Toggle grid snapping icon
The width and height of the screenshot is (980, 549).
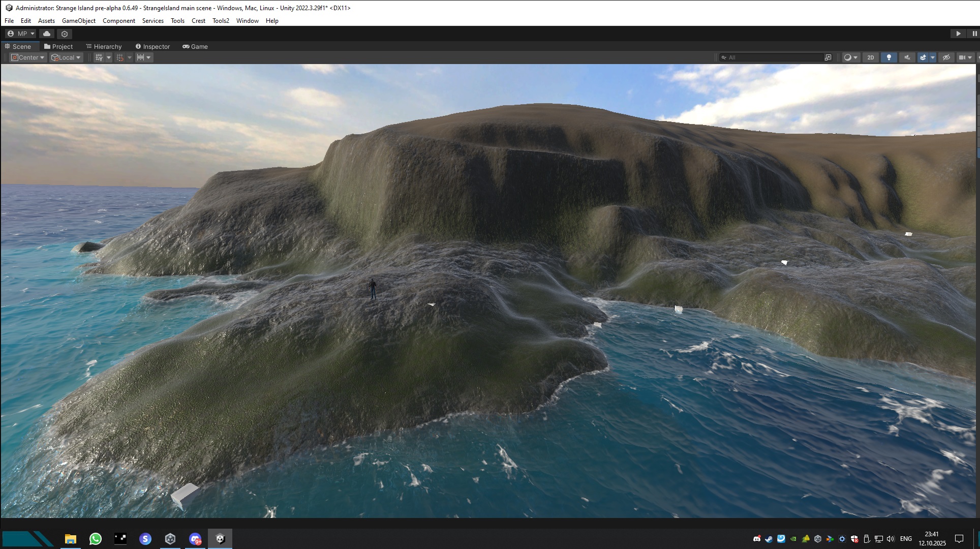[120, 57]
